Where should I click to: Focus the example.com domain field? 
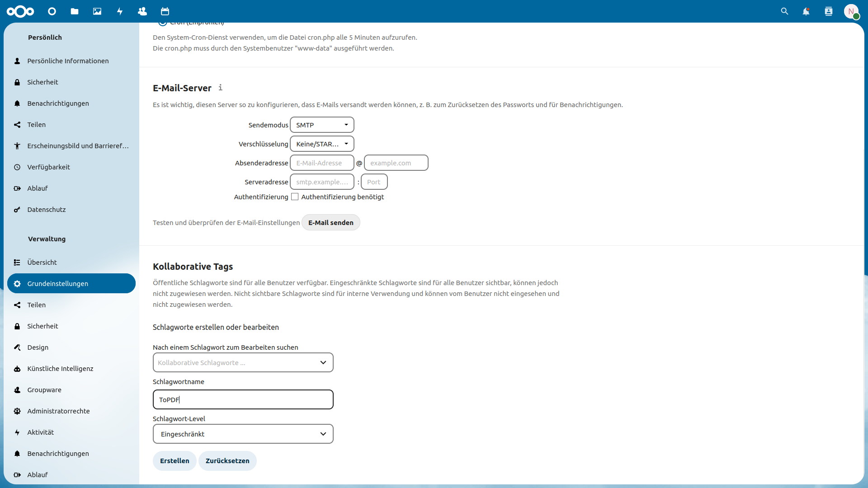pos(396,163)
